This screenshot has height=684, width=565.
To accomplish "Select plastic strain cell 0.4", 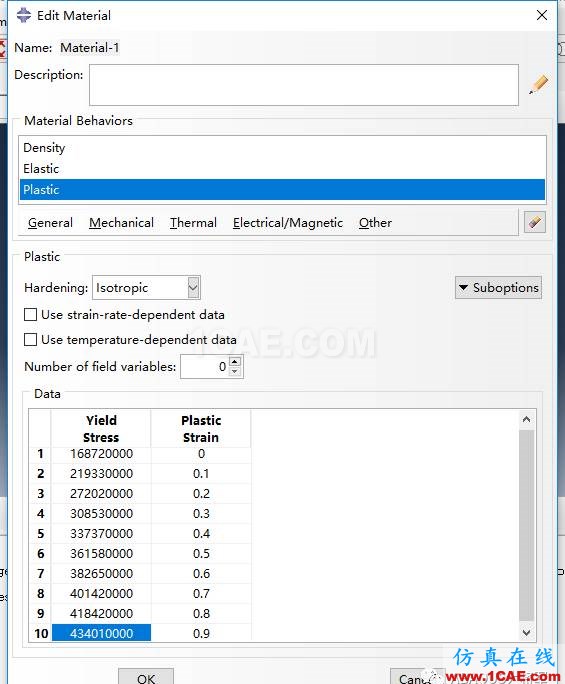I will 201,534.
